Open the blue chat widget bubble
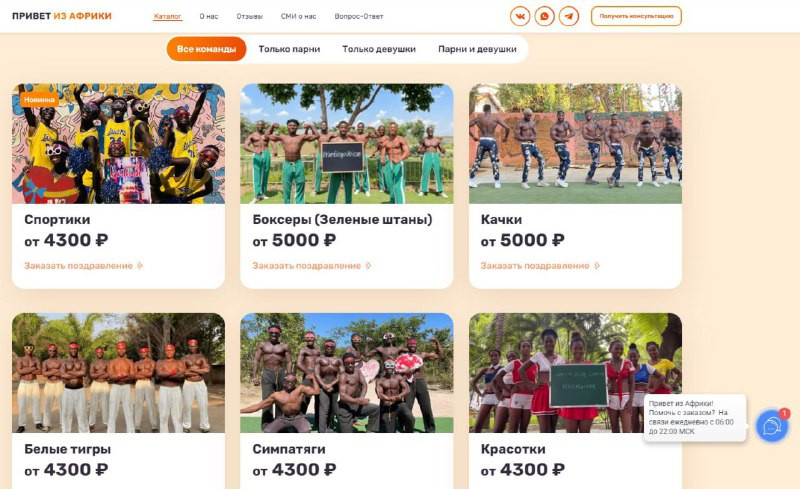800x489 pixels. [771, 426]
